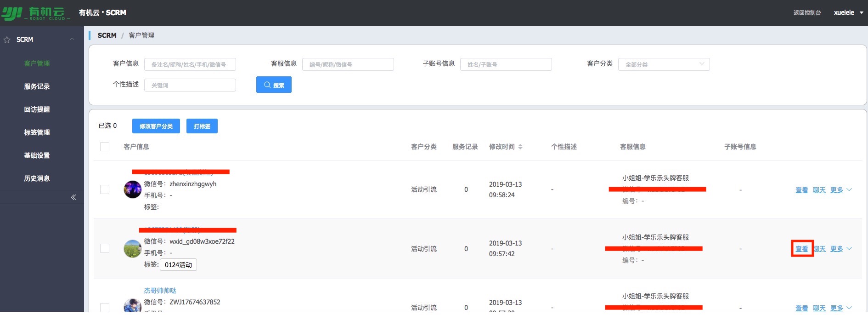Click avatar of 杰哥帅帅哒 customer
This screenshot has width=868, height=315.
pos(133,306)
